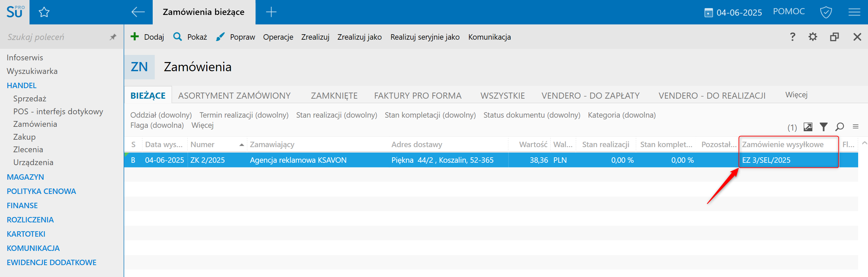Viewport: 868px width, 277px height.
Task: Open the hamburger menu in header
Action: pos(854,13)
